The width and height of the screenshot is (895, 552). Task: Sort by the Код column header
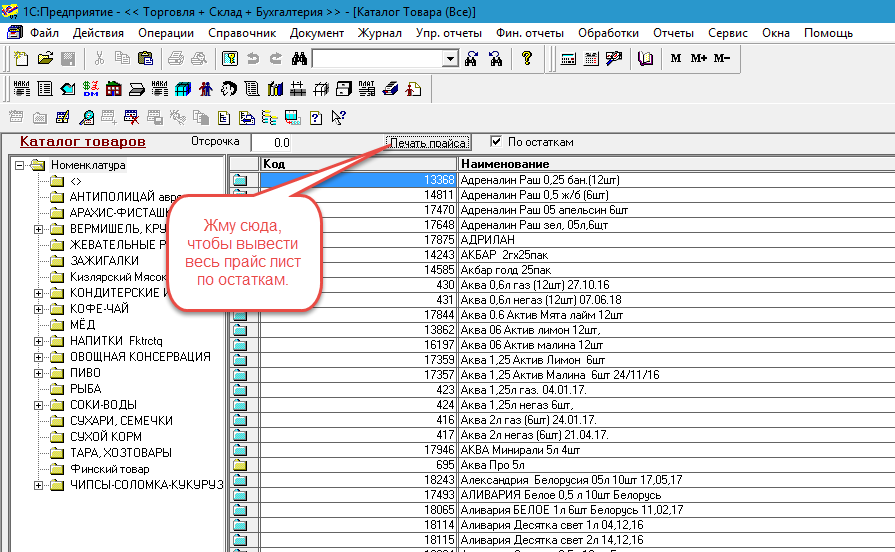point(358,164)
